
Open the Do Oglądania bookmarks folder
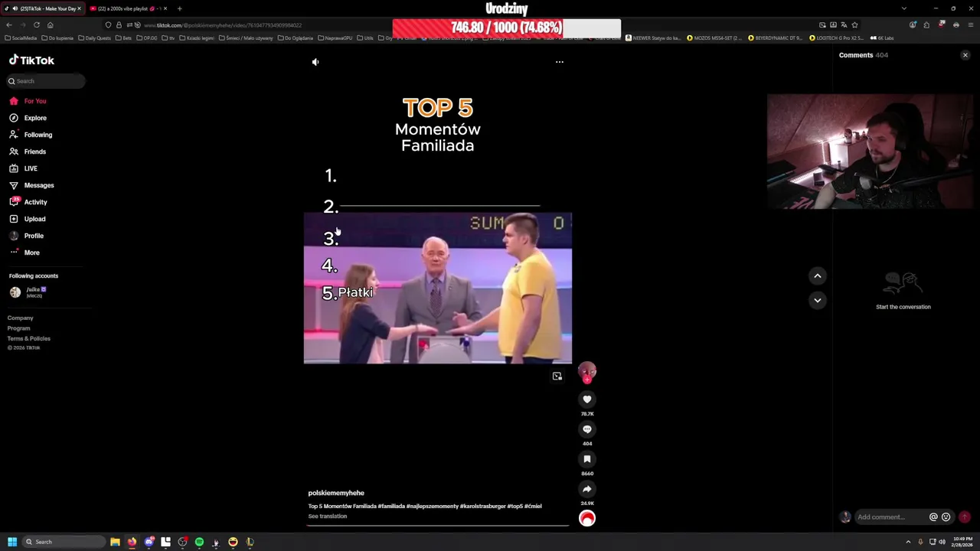tap(296, 37)
